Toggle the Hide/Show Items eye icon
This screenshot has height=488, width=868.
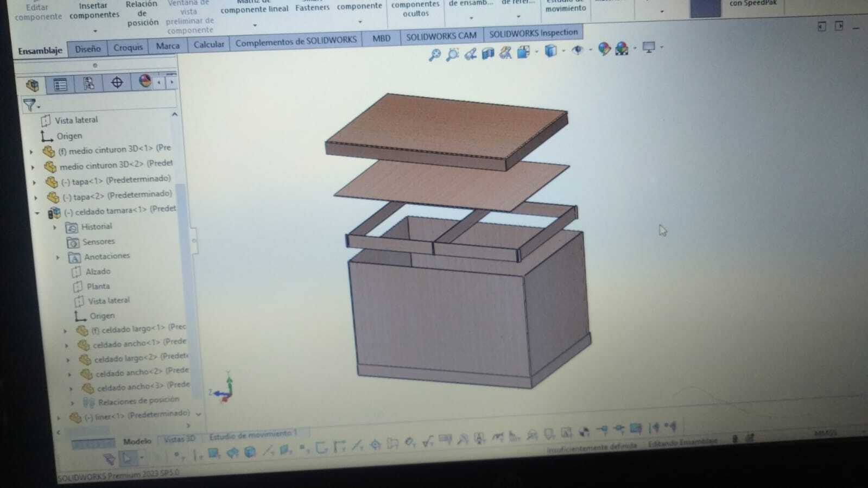tap(578, 50)
